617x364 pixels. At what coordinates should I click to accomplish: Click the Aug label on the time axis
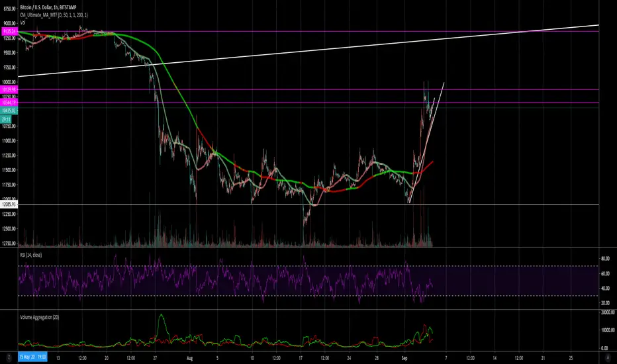pos(189,358)
